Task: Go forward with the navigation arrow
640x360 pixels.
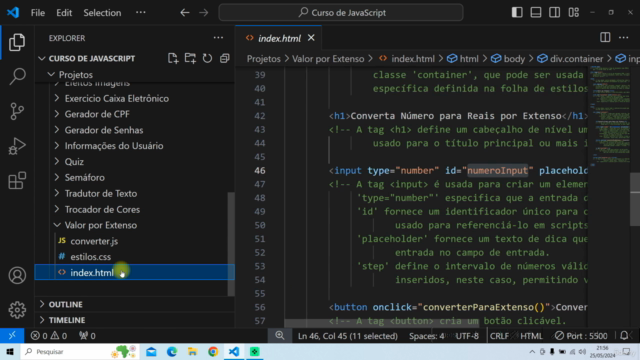Action: (204, 13)
